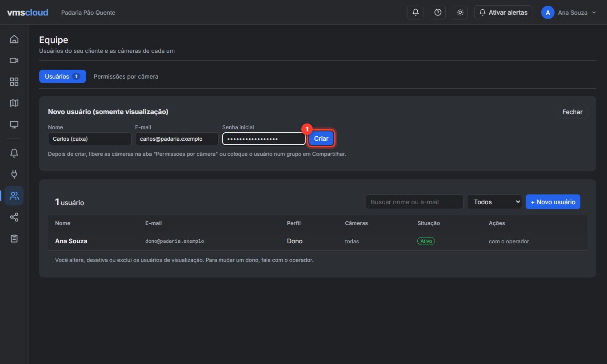Open the cameras icon in sidebar

point(14,60)
